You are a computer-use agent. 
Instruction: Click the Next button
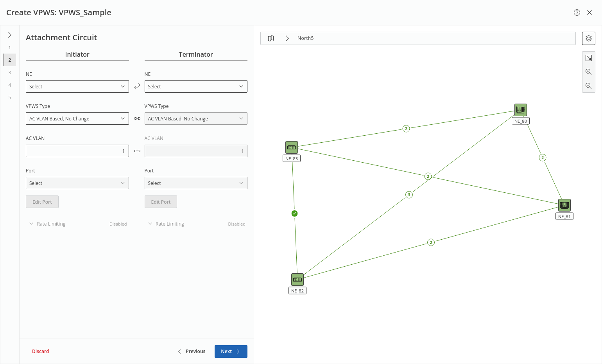click(231, 351)
